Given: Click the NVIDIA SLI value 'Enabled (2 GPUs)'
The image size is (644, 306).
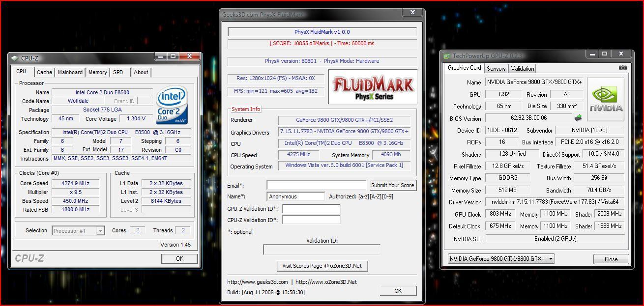Looking at the screenshot, I should coord(555,239).
